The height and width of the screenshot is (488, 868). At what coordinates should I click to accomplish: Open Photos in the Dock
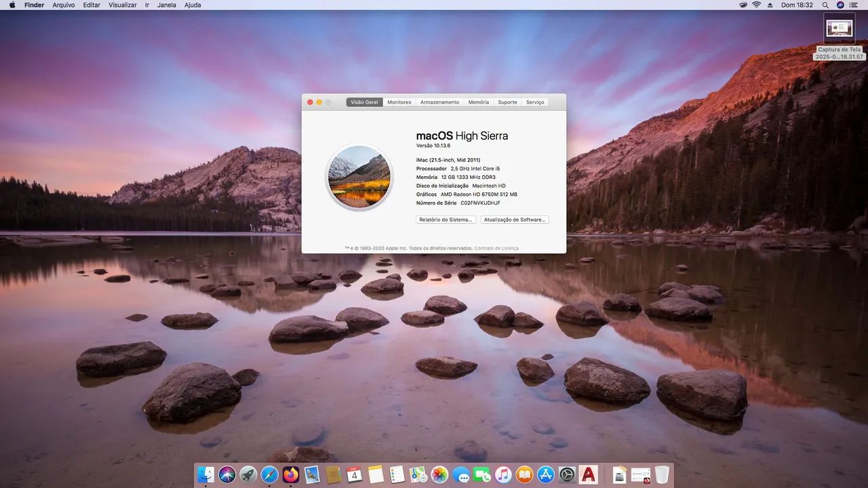[x=439, y=474]
